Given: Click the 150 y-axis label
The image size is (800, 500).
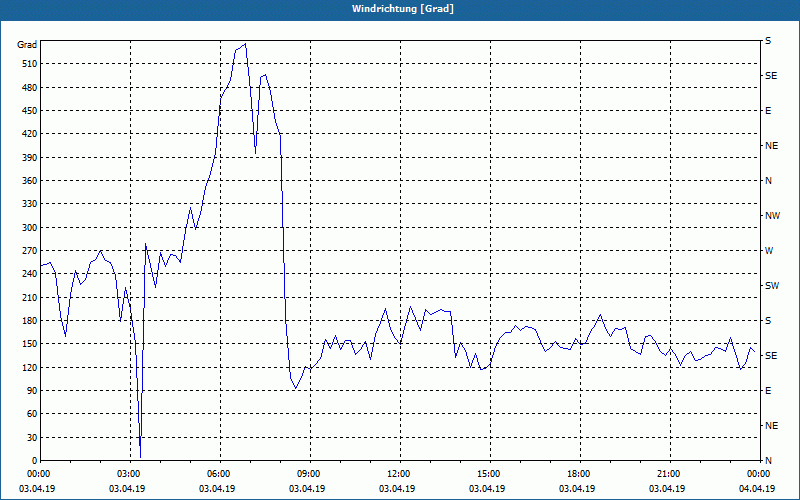Looking at the screenshot, I should pos(30,344).
